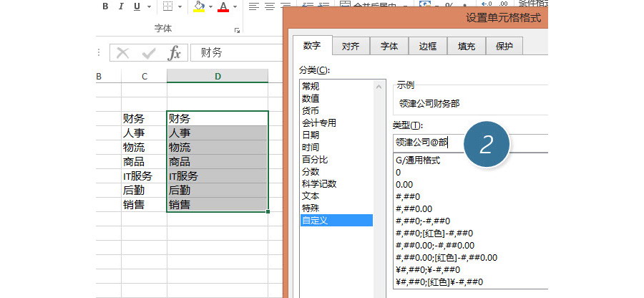Select 会计专用 category

click(x=336, y=123)
